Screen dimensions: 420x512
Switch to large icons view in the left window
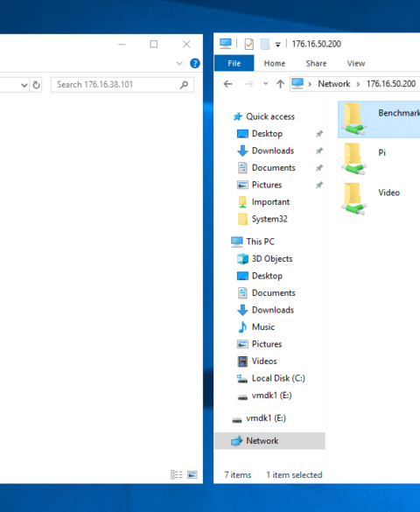point(192,474)
